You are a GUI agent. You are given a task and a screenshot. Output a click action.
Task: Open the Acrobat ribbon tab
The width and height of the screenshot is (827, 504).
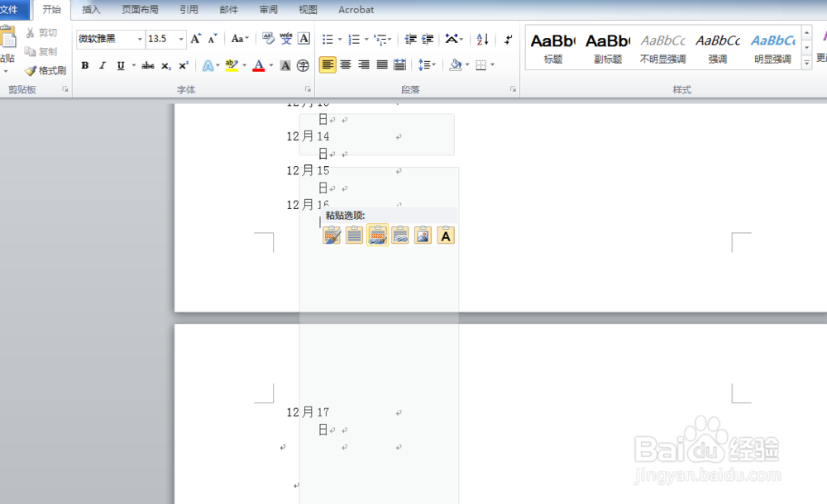point(356,10)
